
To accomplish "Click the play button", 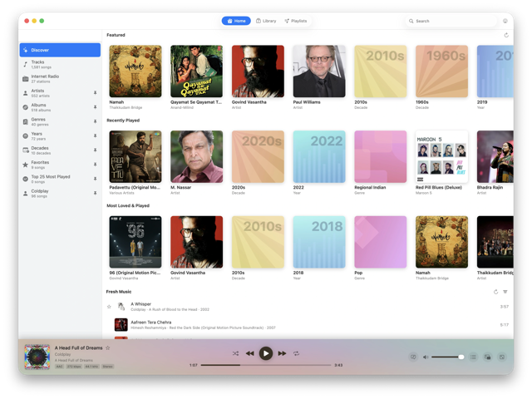I will [x=266, y=353].
